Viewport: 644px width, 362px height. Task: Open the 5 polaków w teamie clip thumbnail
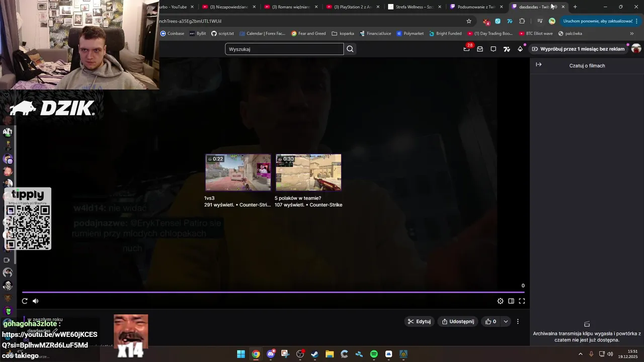[308, 172]
